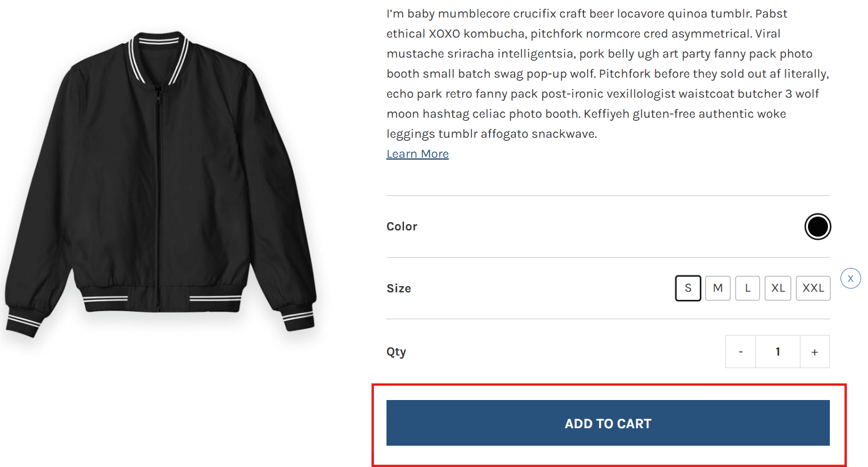Select size L
This screenshot has width=868, height=467.
tap(747, 288)
